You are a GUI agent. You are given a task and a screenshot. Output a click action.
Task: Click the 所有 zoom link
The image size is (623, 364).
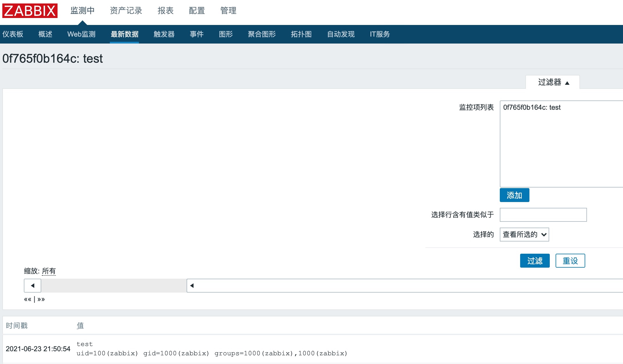(49, 271)
